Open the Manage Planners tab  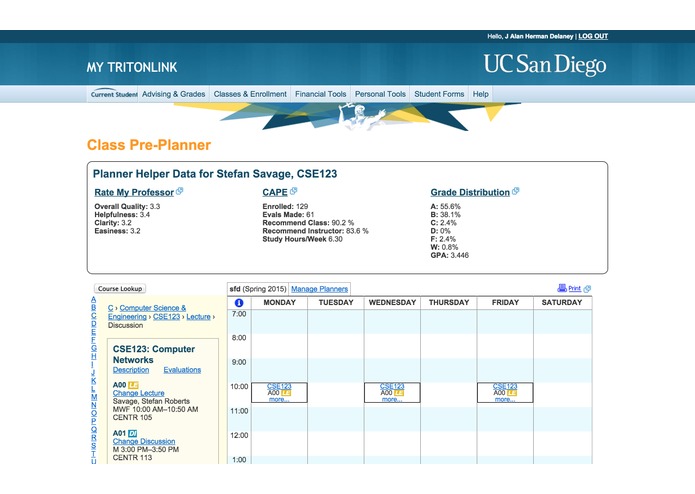tap(320, 289)
